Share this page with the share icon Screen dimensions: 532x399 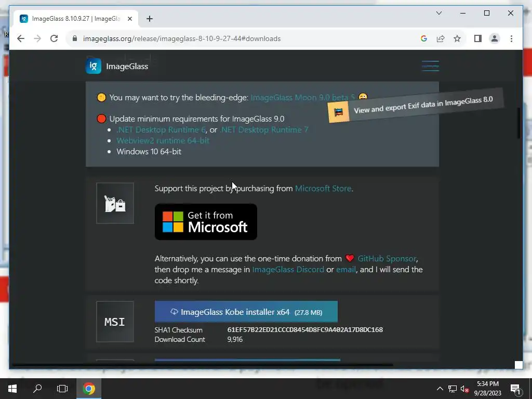(x=441, y=38)
